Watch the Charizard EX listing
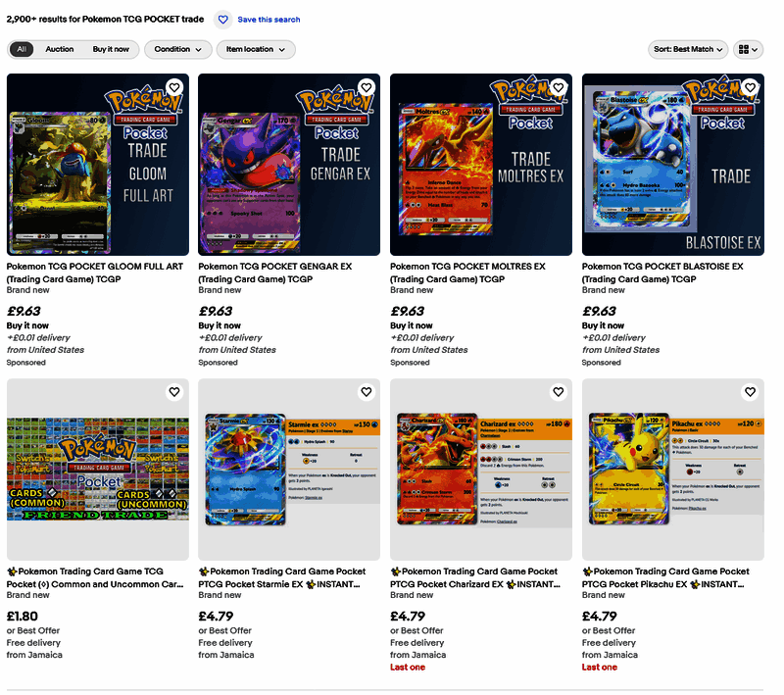Image resolution: width=784 pixels, height=695 pixels. pos(558,392)
